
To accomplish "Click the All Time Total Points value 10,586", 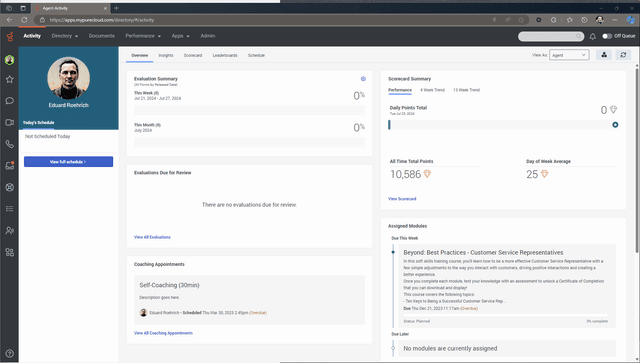I will [405, 174].
